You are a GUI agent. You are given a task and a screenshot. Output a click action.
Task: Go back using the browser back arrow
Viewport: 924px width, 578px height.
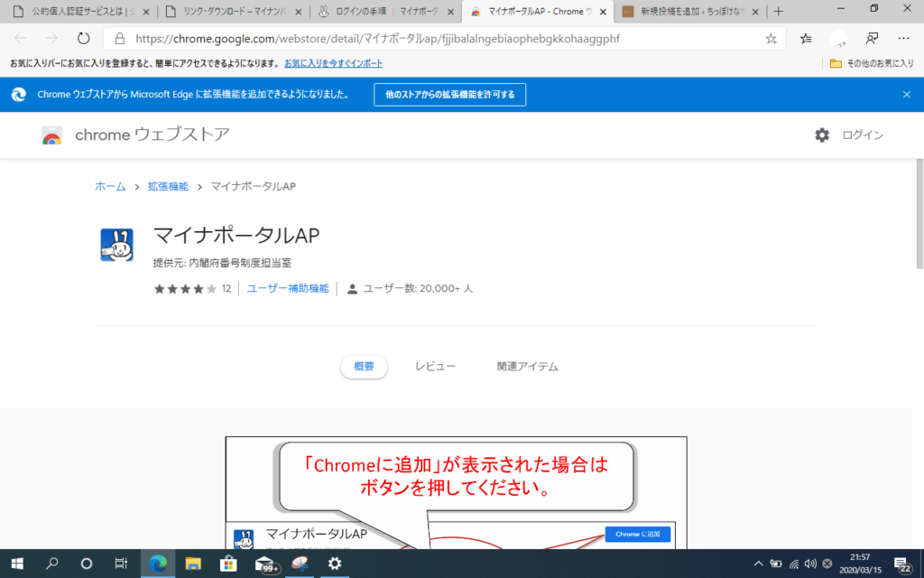(x=21, y=39)
